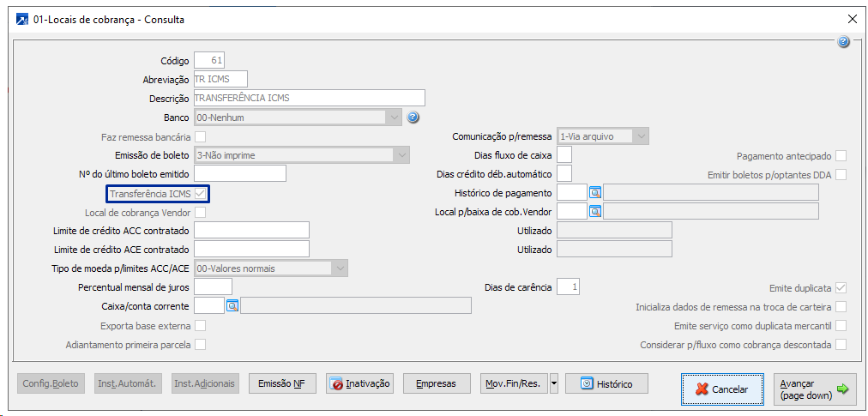Expand the Tipo de moeda p/limites dropdown
The width and height of the screenshot is (868, 416).
341,268
